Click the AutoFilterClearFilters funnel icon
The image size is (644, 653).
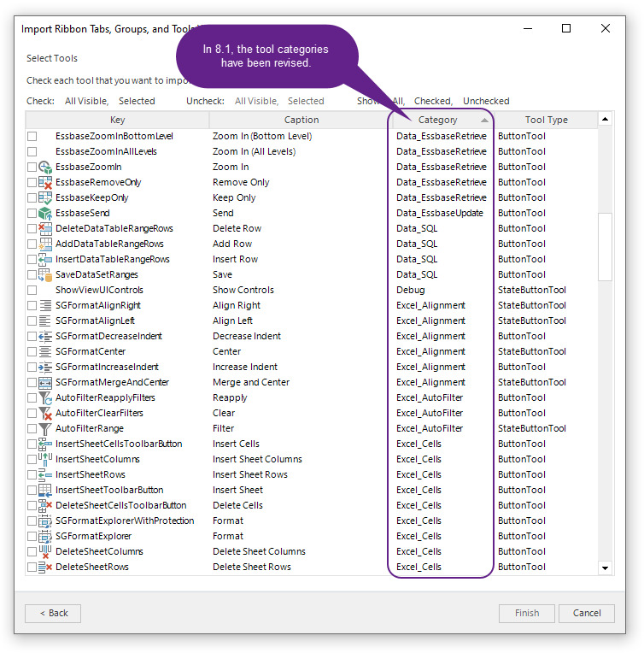[x=45, y=414]
